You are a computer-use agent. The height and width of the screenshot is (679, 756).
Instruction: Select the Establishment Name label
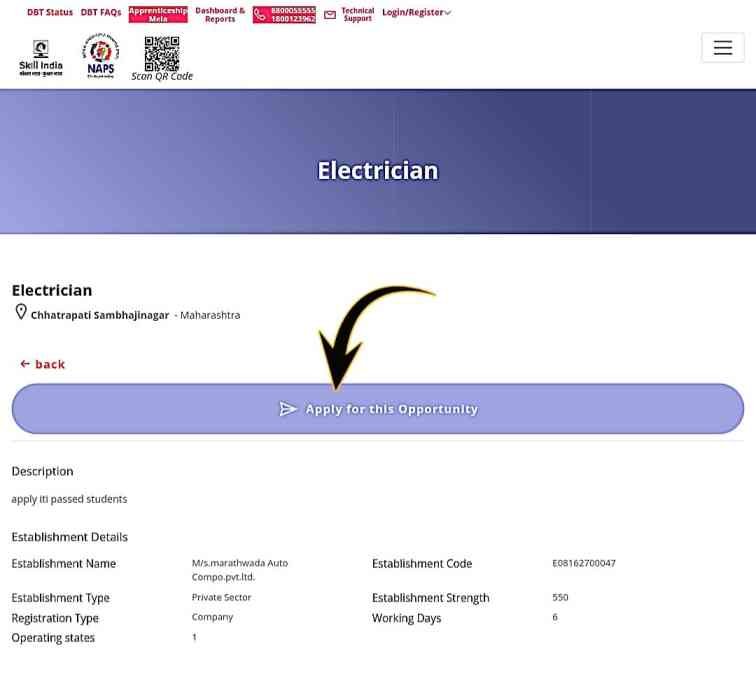point(64,563)
